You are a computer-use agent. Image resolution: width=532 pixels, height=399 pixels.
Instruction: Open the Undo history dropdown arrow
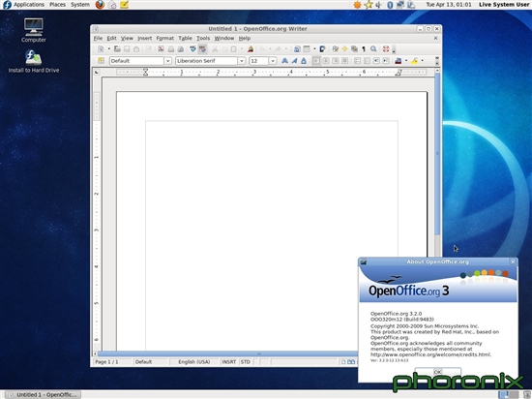click(270, 49)
